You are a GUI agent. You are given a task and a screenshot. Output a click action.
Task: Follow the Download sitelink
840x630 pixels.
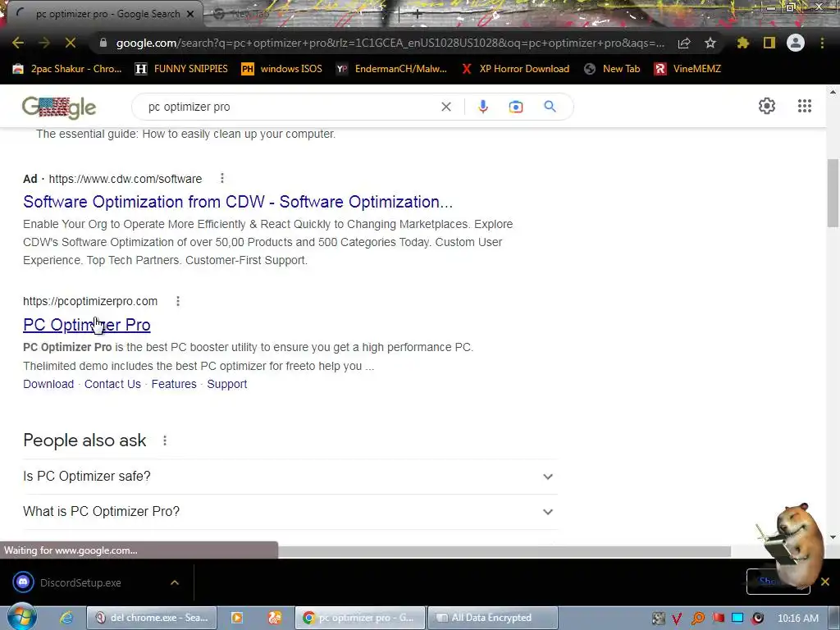tap(48, 384)
